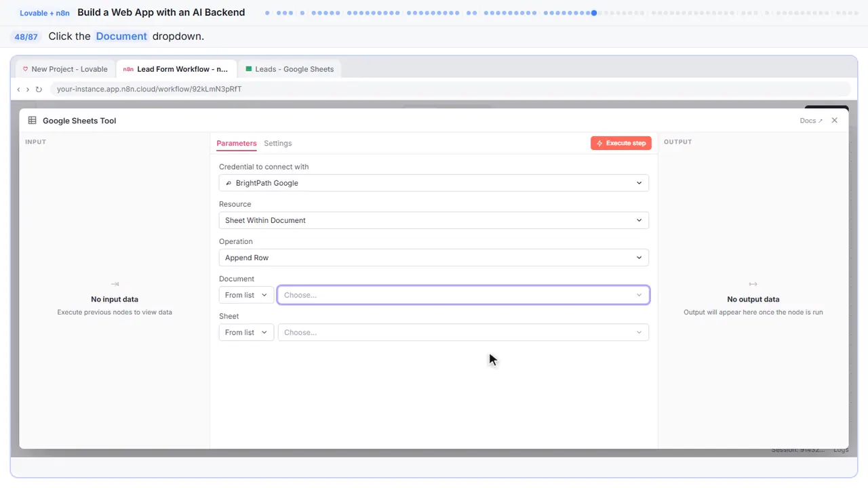Open the New Project - Lovable browser tab
The height and width of the screenshot is (488, 868).
pos(65,69)
